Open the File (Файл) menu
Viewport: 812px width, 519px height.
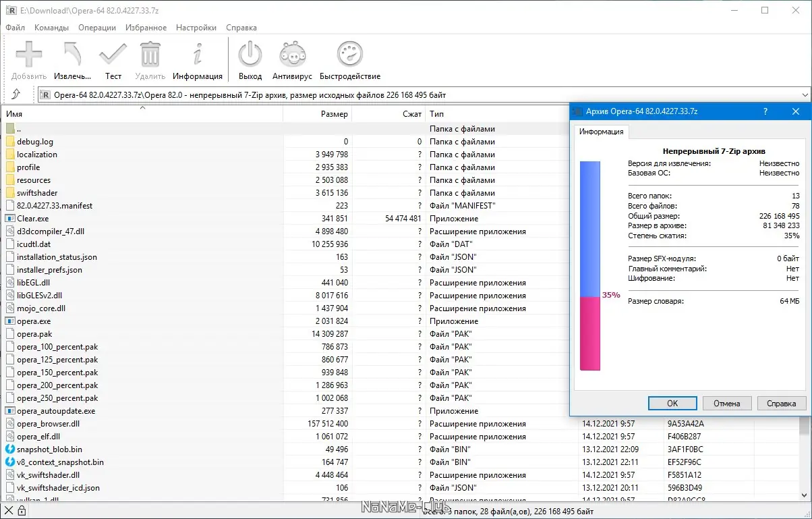click(x=15, y=28)
